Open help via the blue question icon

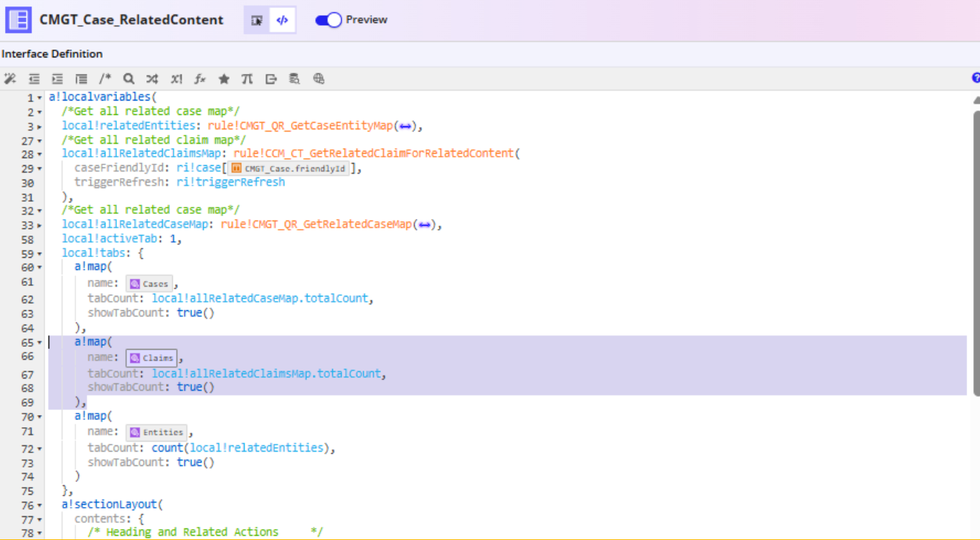click(976, 78)
